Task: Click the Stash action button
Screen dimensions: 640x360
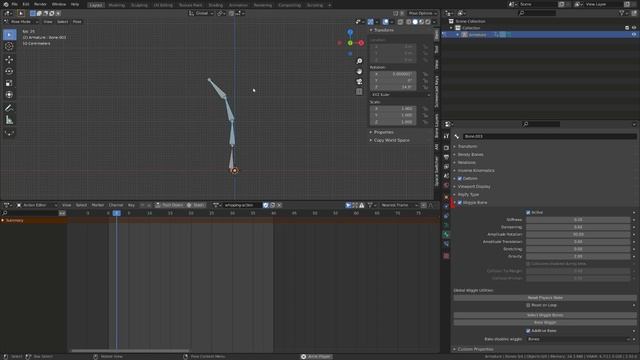Action: click(x=196, y=205)
